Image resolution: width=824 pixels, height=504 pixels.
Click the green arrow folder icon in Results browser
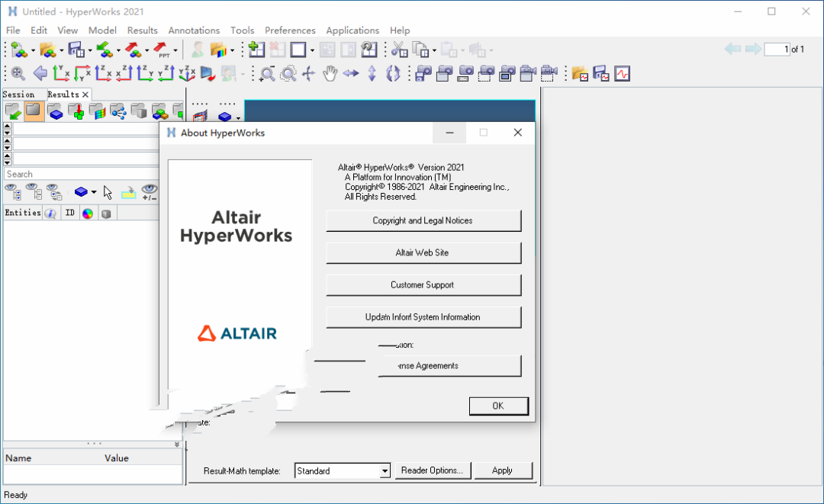[x=13, y=111]
